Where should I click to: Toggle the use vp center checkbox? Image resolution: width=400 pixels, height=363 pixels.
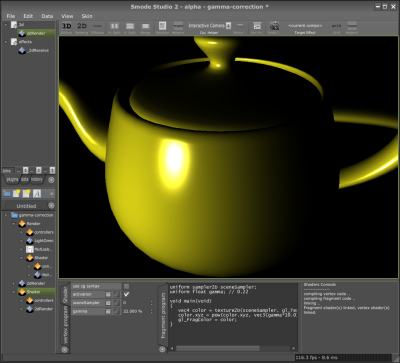pos(126,286)
